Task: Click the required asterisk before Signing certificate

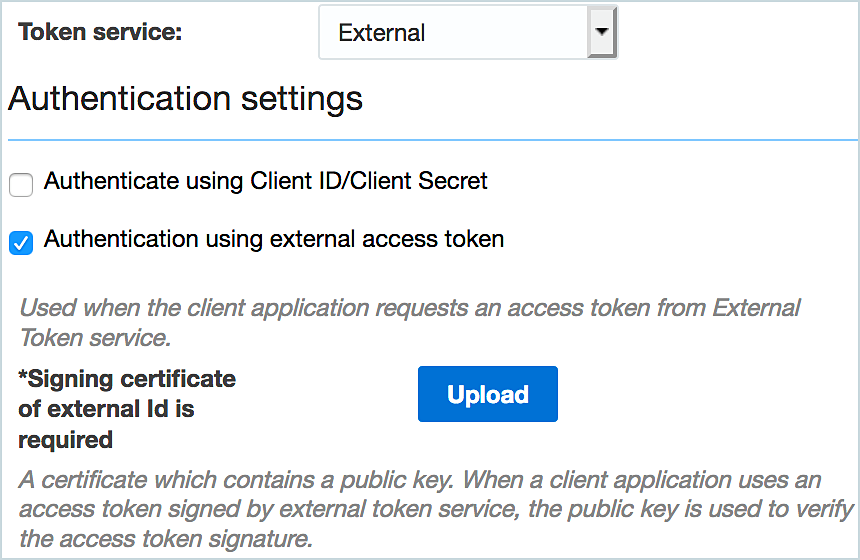Action: pos(23,379)
